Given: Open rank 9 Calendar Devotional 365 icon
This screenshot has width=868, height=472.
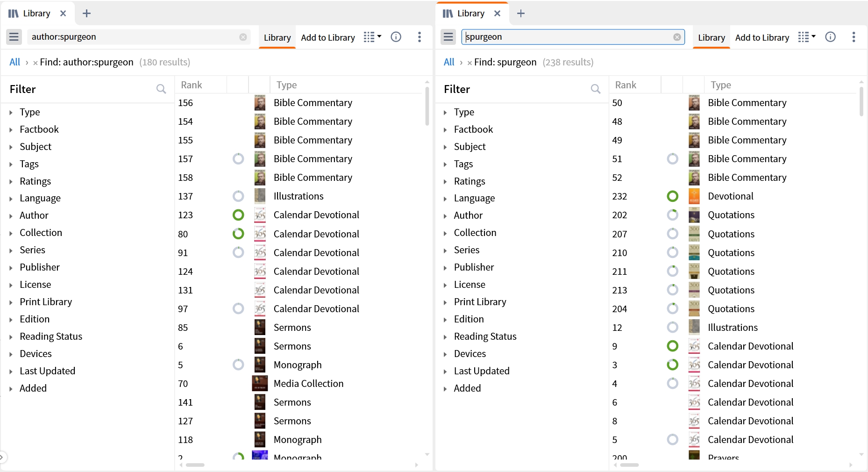Looking at the screenshot, I should (x=694, y=346).
